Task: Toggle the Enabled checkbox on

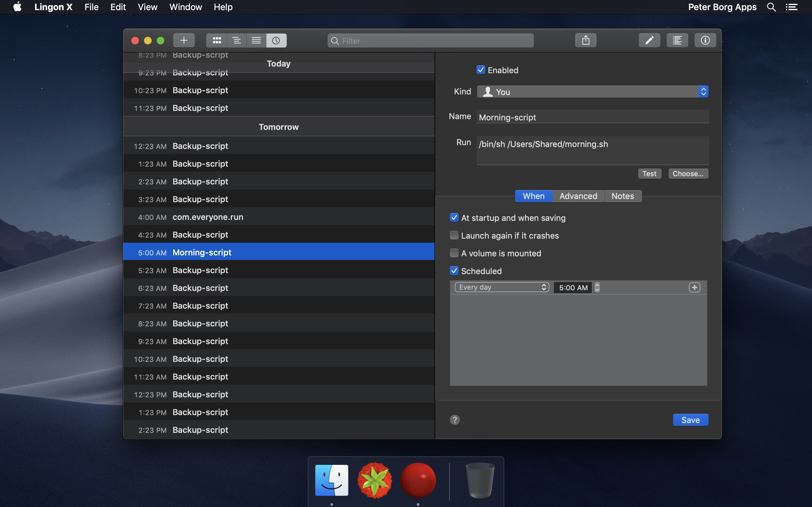Action: pyautogui.click(x=481, y=70)
